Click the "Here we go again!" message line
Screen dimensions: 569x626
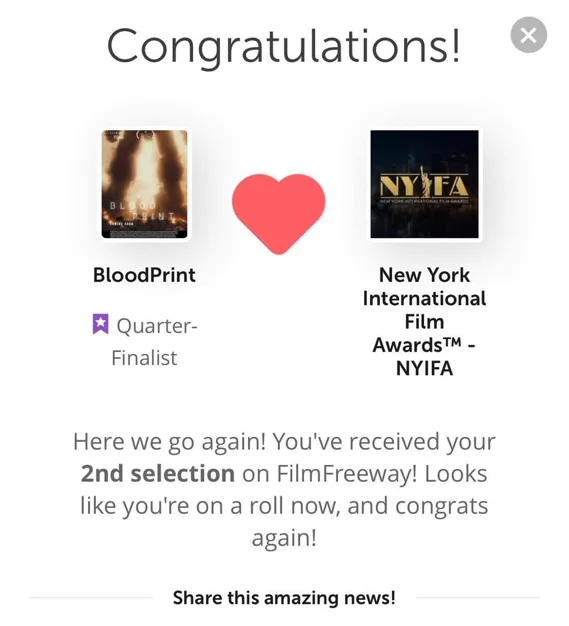coord(284,442)
